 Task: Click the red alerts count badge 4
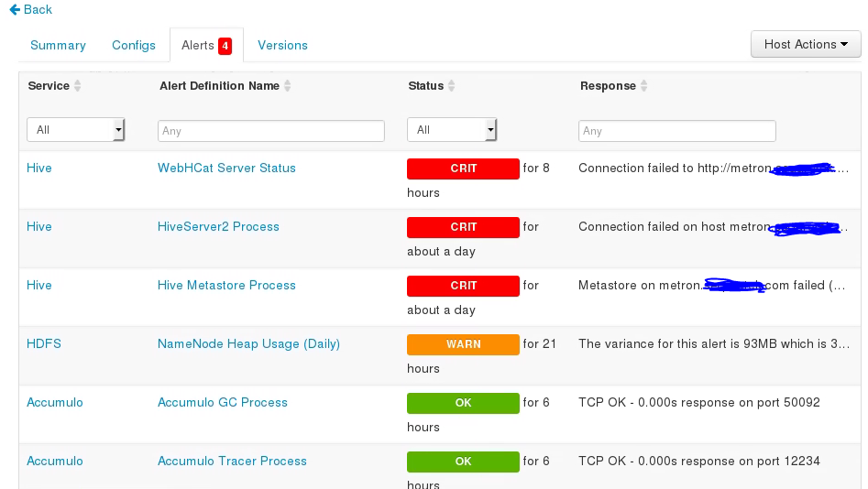pos(225,46)
